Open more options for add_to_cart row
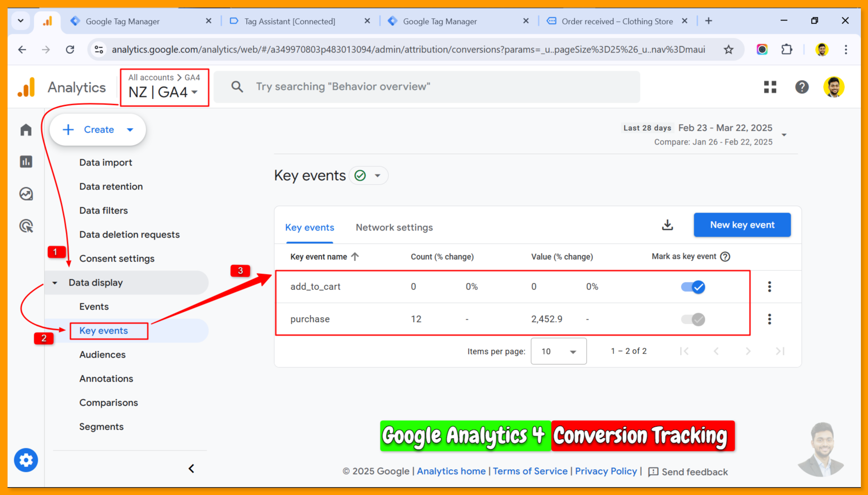Image resolution: width=868 pixels, height=495 pixels. point(769,286)
